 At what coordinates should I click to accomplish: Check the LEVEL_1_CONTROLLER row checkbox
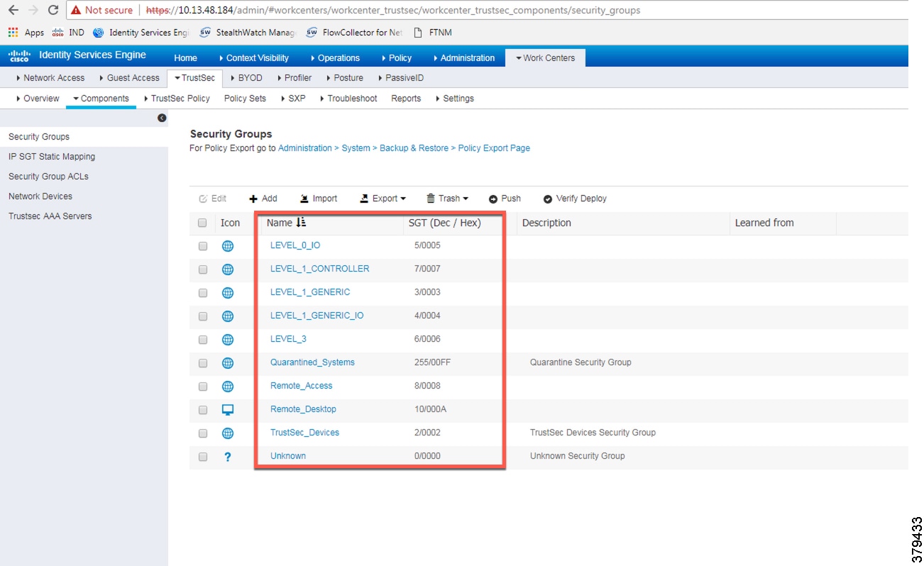203,270
